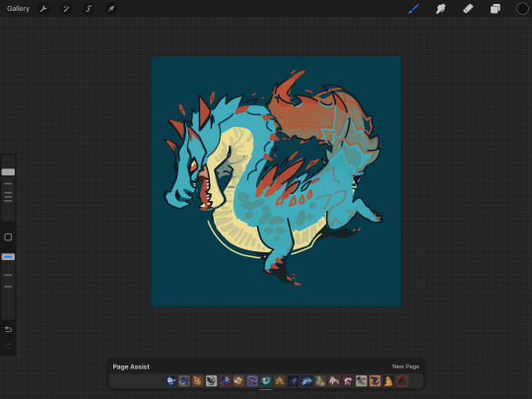Screen dimensions: 532x399
Task: Open the yellow creature on black thumbnail
Action: (388, 380)
